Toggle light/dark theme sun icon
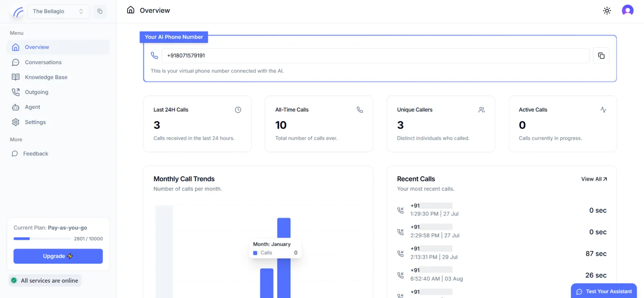The image size is (644, 298). point(607,11)
